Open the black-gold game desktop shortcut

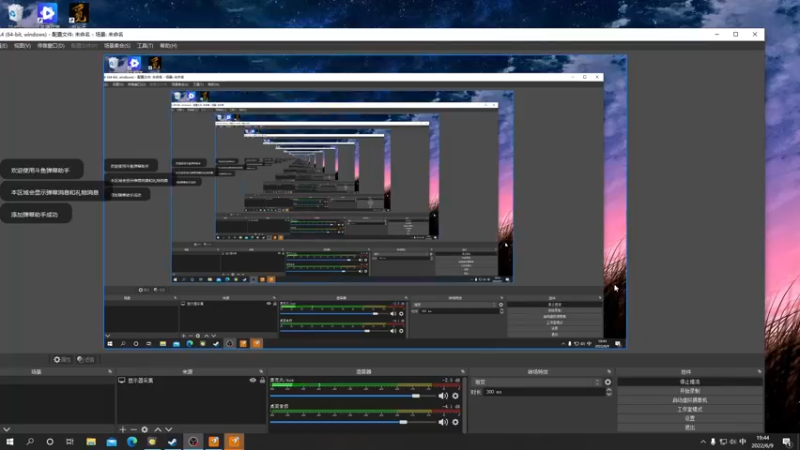click(x=79, y=14)
